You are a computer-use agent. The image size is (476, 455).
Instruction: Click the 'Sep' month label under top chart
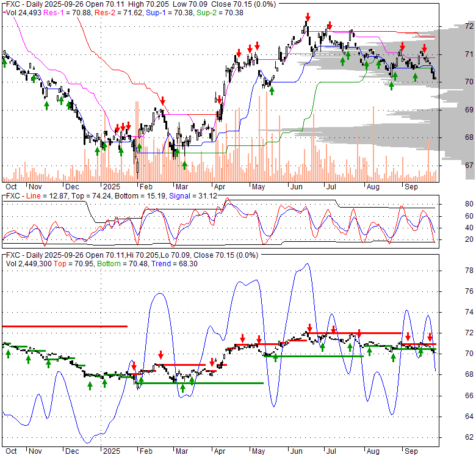(411, 187)
